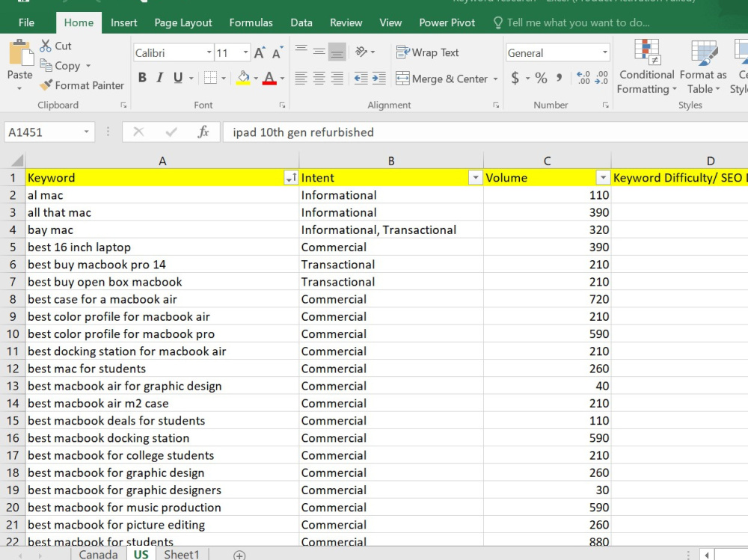Expand the Merge & Center options arrow

tap(495, 79)
